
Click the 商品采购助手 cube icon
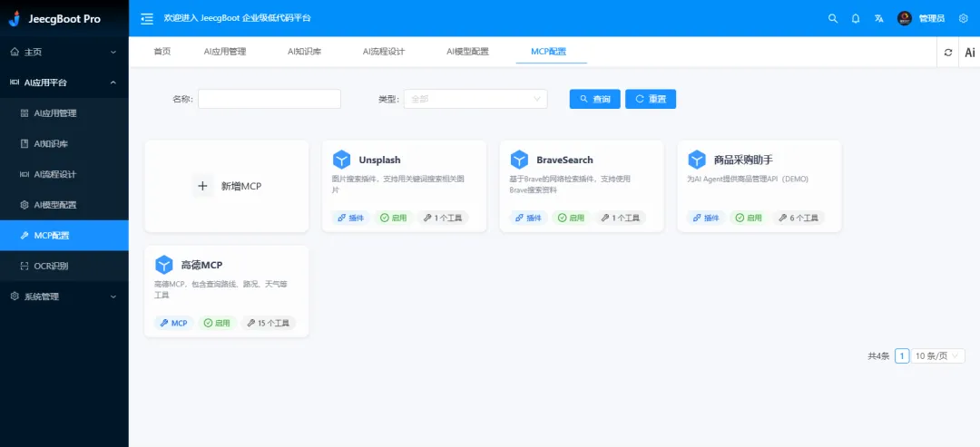(x=697, y=160)
